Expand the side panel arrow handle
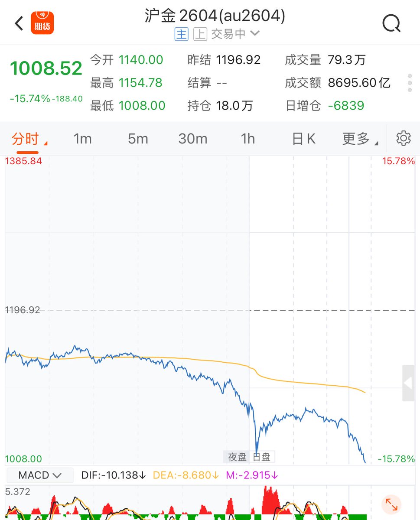 point(408,383)
